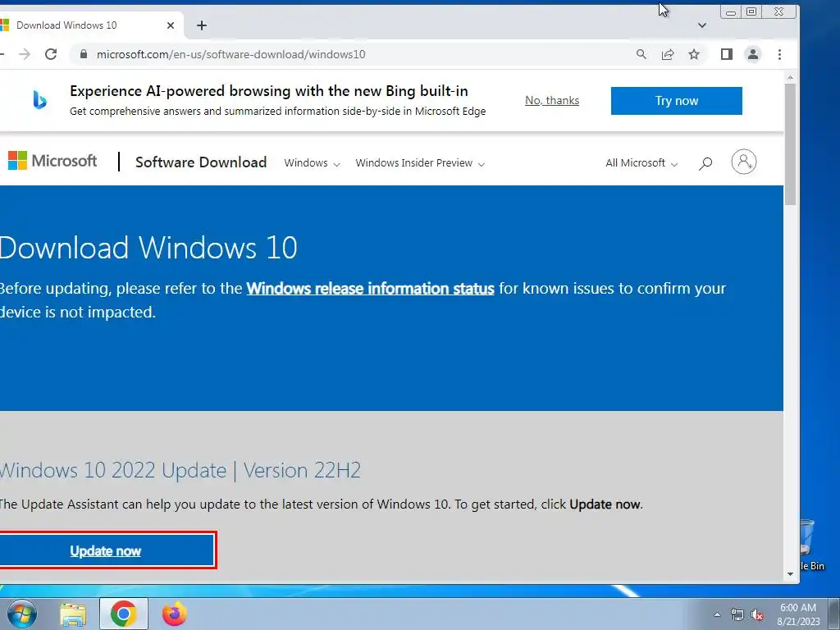Image resolution: width=840 pixels, height=630 pixels.
Task: Click the page scrollbar down arrow
Action: tap(790, 574)
